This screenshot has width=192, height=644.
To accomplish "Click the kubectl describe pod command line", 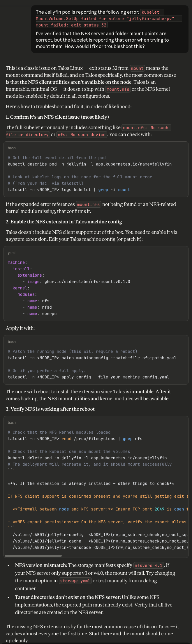I will [89, 164].
